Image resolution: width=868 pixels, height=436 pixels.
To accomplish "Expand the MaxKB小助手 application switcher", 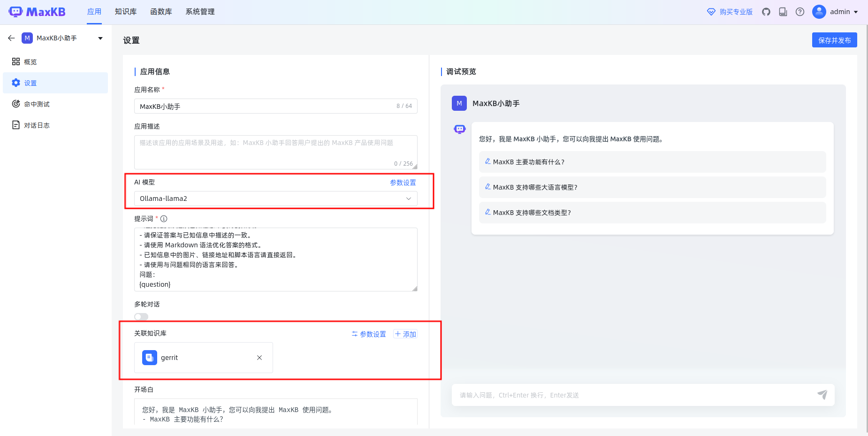I will pos(100,38).
